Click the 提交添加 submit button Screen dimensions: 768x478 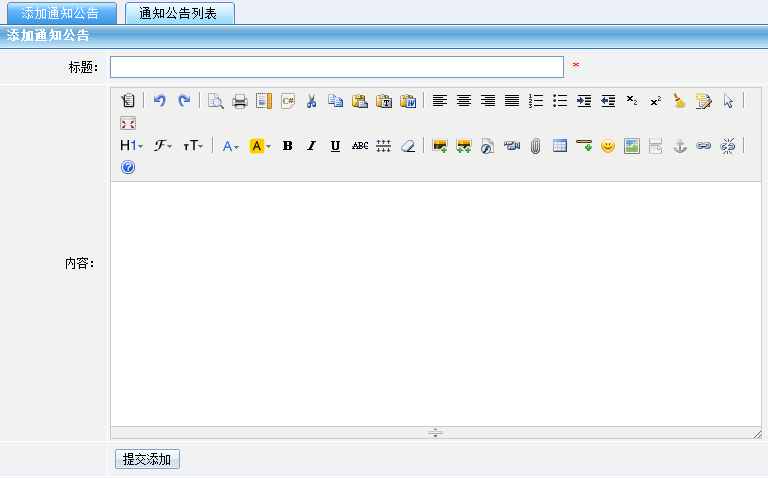click(x=147, y=460)
